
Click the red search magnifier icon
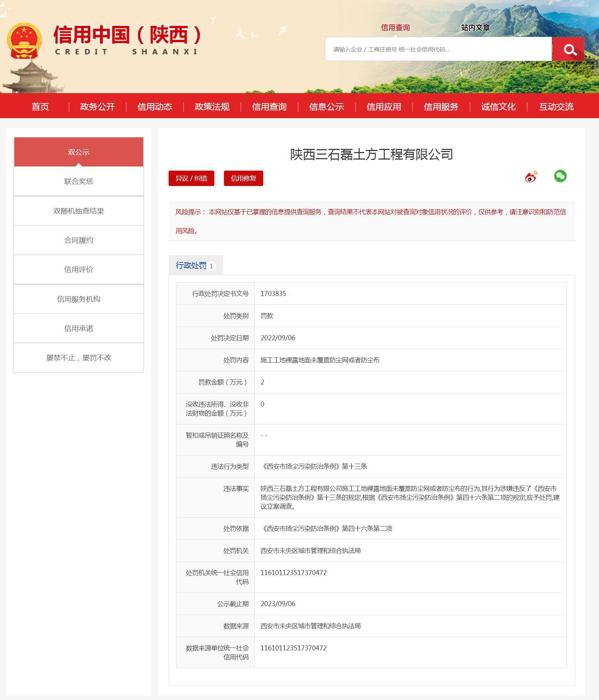(x=568, y=49)
